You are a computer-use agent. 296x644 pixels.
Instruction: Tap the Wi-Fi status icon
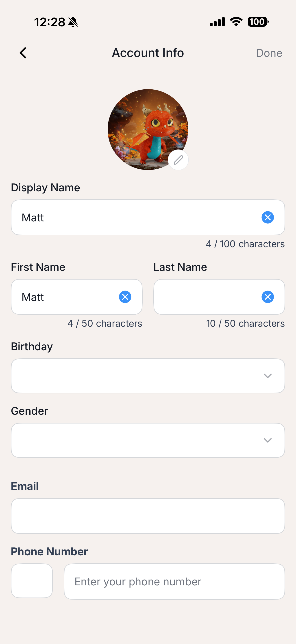[236, 22]
